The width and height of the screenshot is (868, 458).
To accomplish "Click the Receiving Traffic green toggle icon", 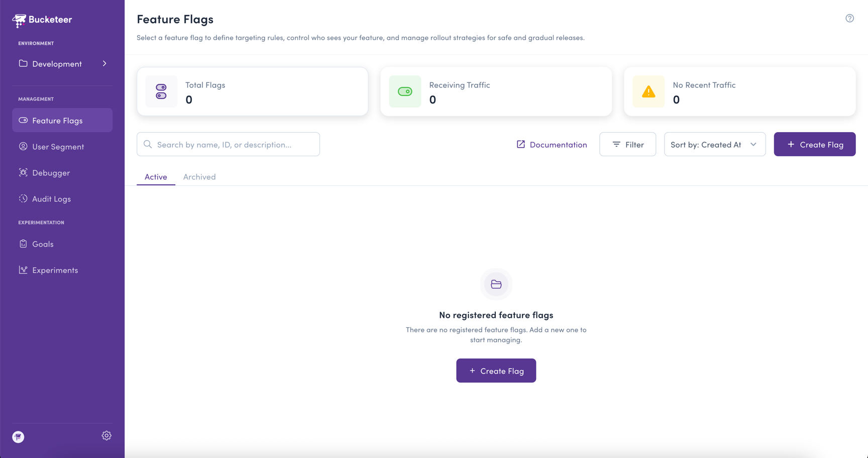I will pyautogui.click(x=405, y=91).
